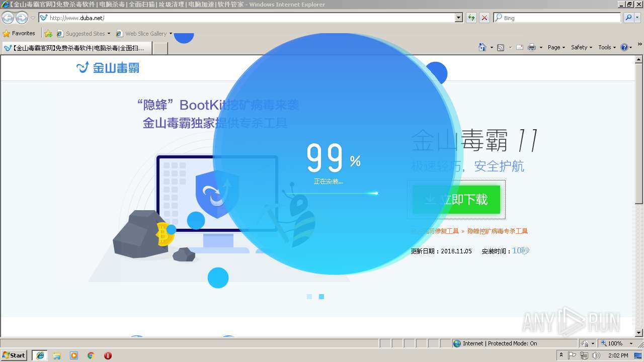Click the 安装时间：10秒 text
This screenshot has height=362, width=644.
(x=506, y=251)
